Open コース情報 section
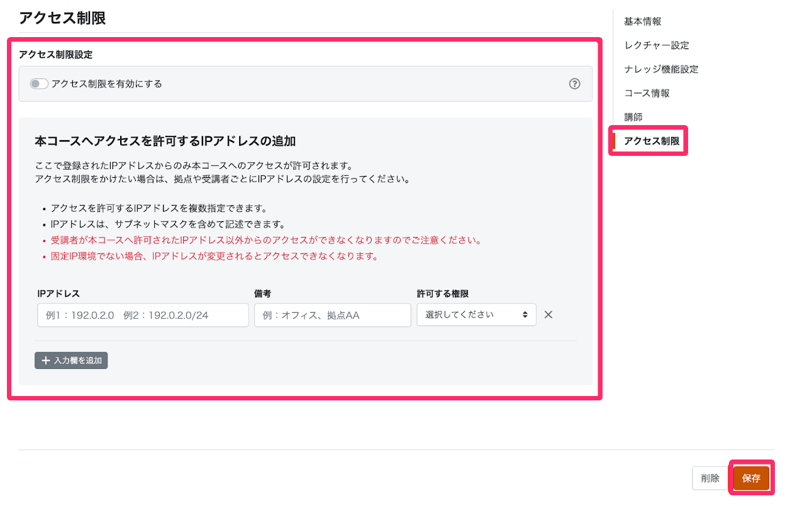812x506 pixels. tap(647, 93)
